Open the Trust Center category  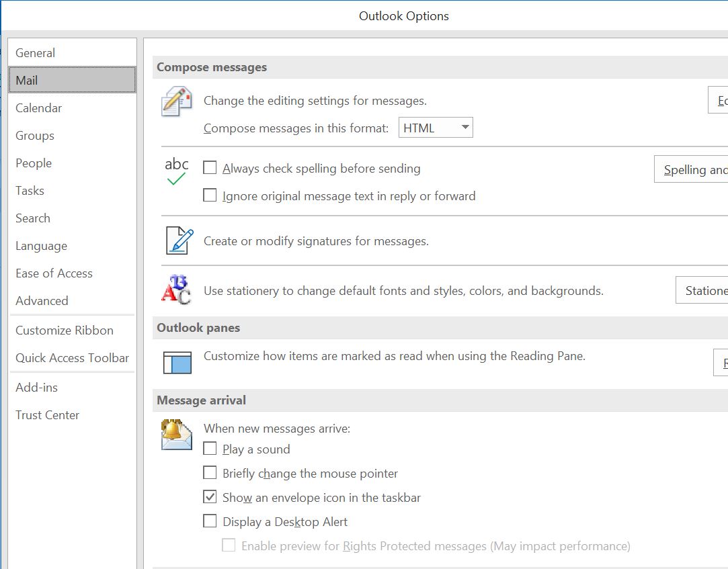[x=73, y=415]
